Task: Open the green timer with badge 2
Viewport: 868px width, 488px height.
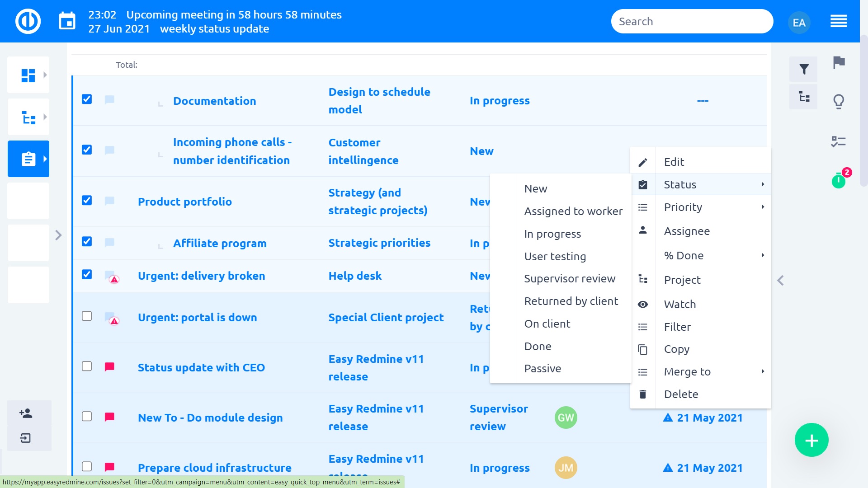Action: tap(839, 181)
